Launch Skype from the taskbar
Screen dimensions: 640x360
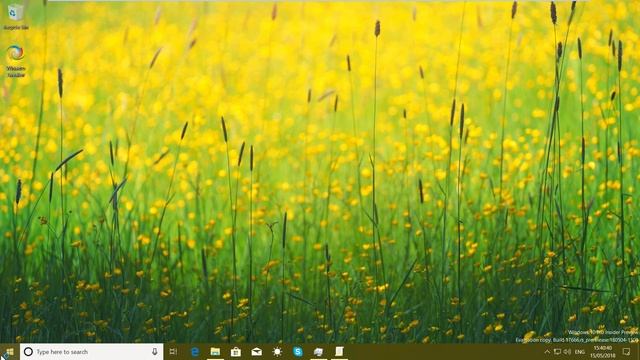coord(298,352)
